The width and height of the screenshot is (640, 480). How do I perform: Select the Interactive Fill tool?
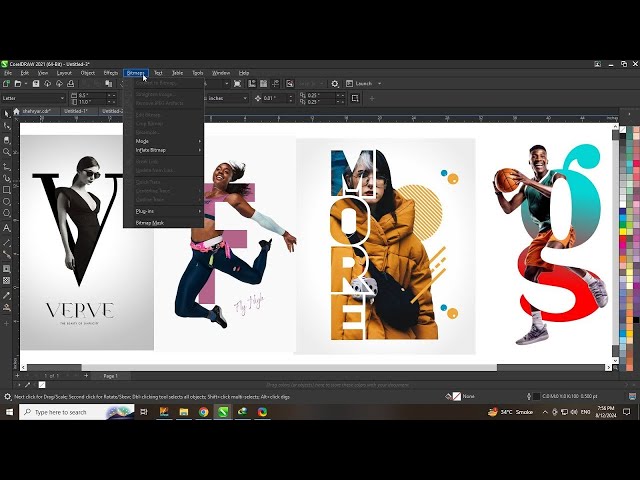[7, 307]
